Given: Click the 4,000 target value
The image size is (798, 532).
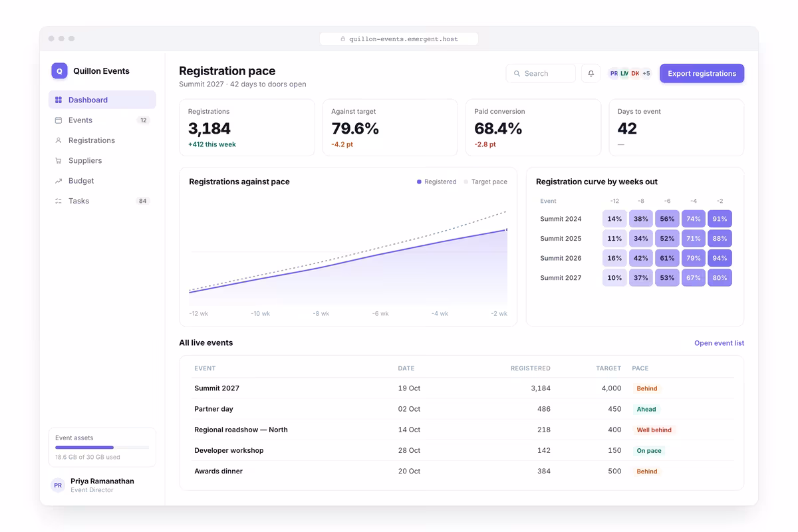Looking at the screenshot, I should click(x=610, y=388).
